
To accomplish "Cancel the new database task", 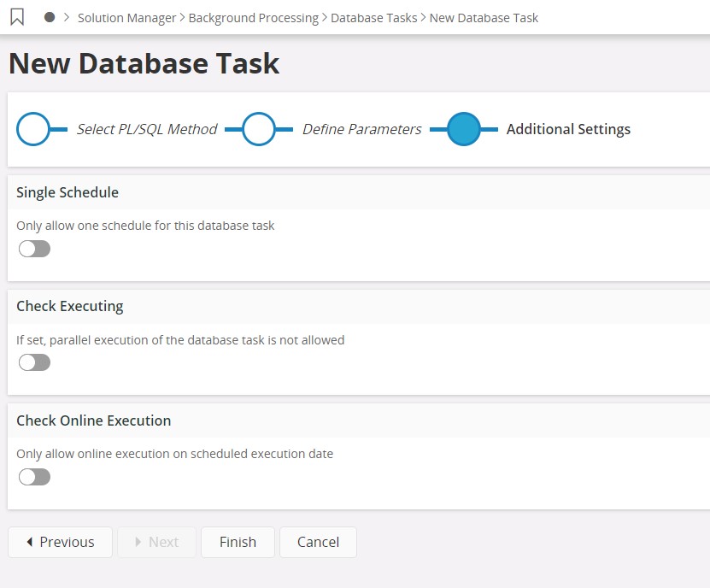I will [x=318, y=542].
